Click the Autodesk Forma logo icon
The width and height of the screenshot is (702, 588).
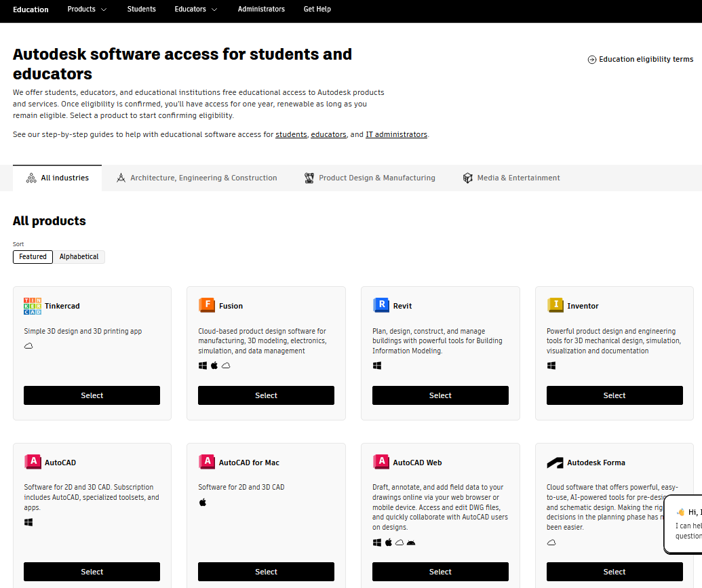coord(555,463)
